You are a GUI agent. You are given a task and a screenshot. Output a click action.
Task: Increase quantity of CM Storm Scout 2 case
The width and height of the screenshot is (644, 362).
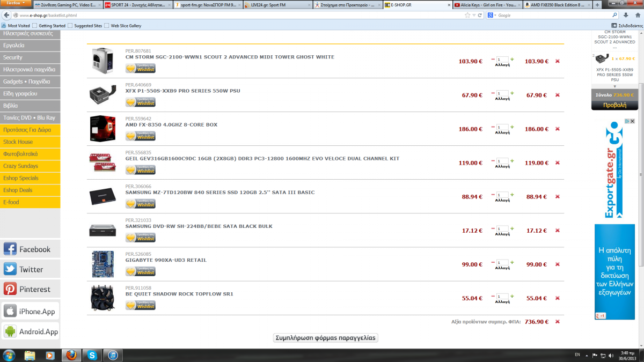[512, 59]
